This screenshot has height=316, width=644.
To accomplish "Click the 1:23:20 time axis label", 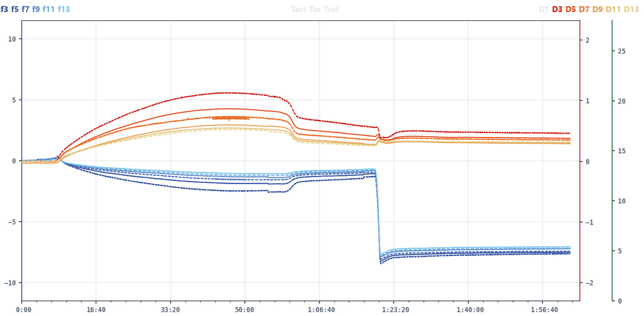I will click(x=394, y=310).
